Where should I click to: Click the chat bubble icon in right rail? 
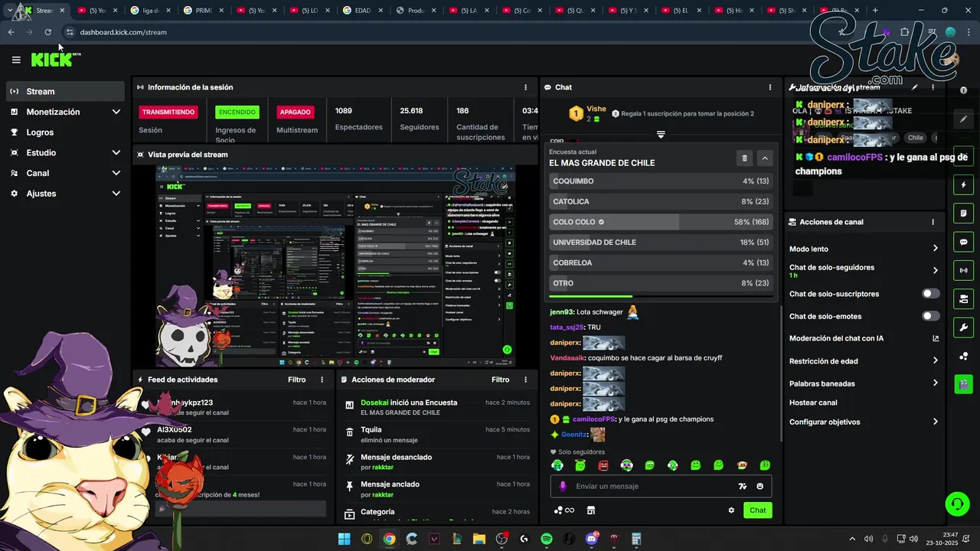pos(963,242)
